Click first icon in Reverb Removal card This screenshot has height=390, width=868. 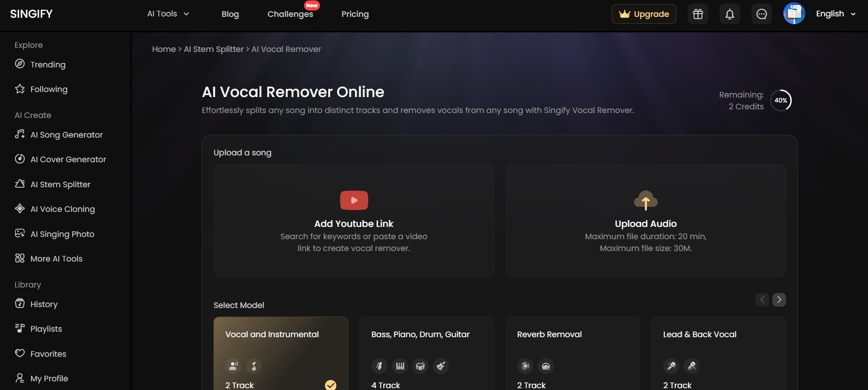click(x=525, y=366)
